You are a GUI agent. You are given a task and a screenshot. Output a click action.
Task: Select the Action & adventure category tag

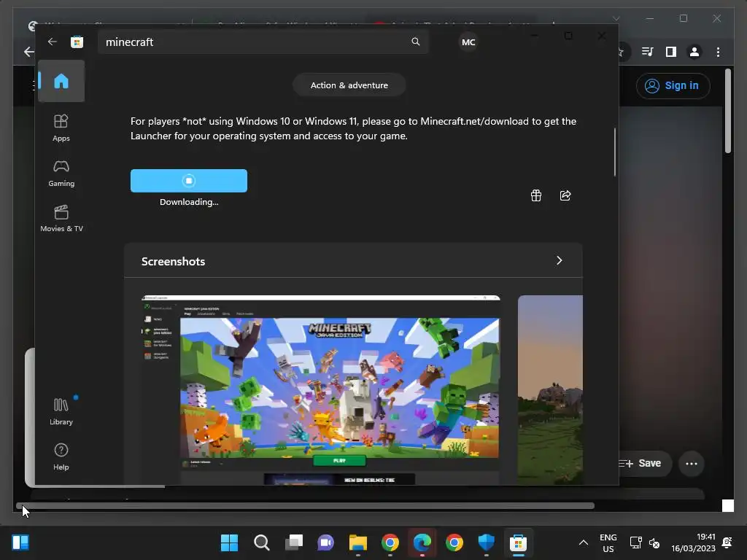[x=349, y=85]
